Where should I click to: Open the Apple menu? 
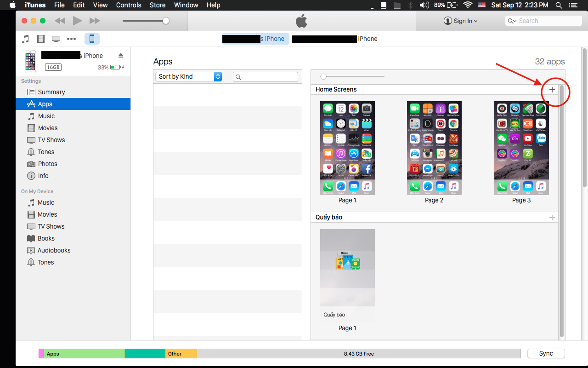(x=12, y=5)
